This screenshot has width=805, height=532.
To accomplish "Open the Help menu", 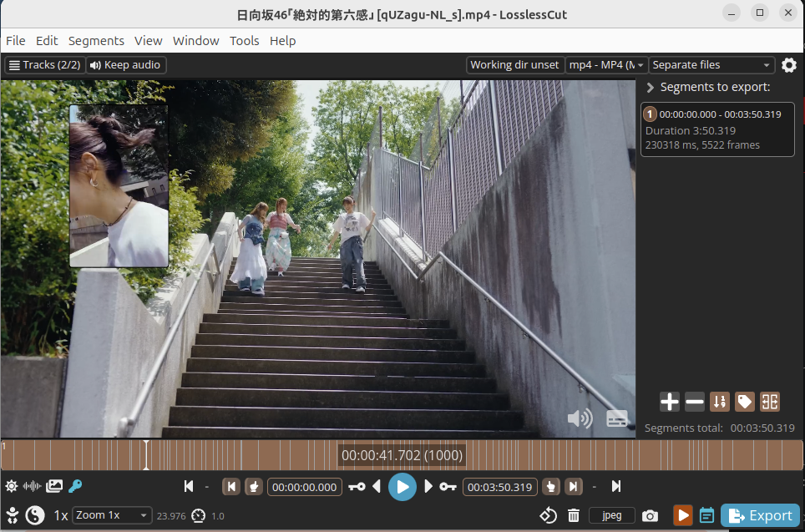I will point(282,41).
